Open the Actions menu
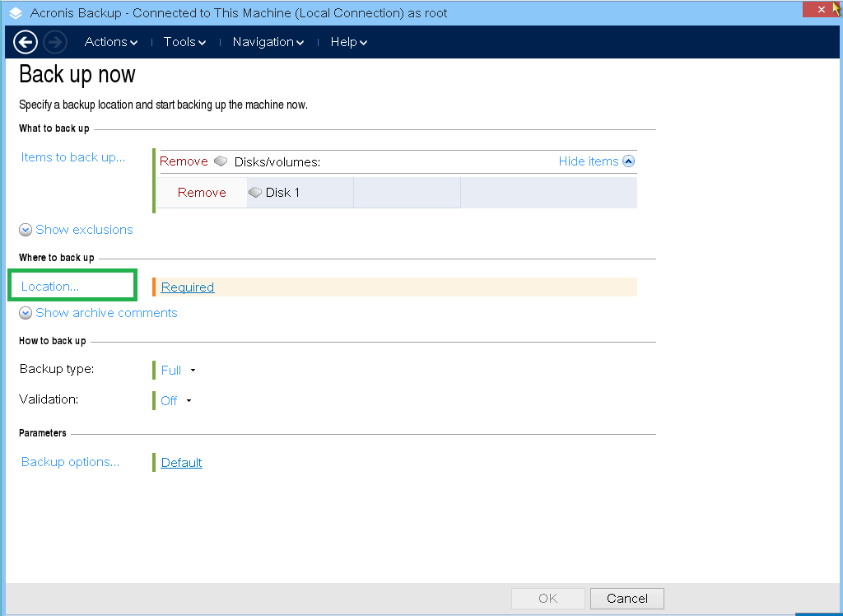This screenshot has width=843, height=616. tap(111, 42)
